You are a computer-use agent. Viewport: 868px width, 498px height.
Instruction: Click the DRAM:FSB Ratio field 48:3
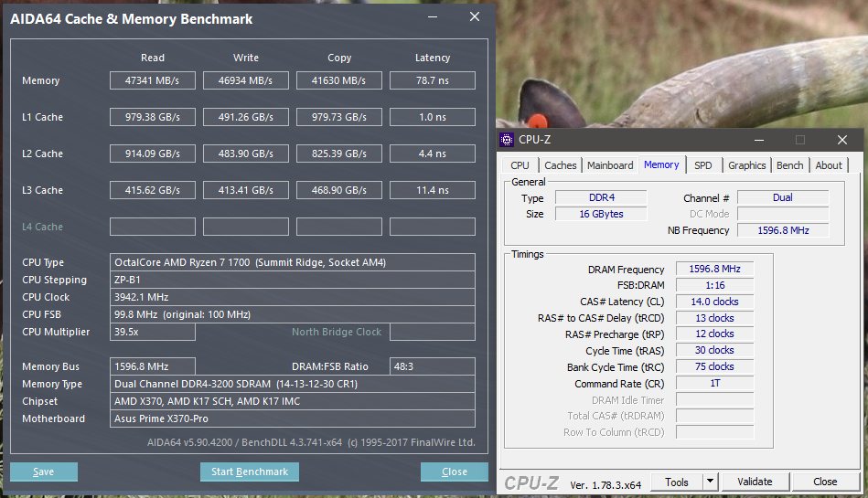tap(433, 366)
